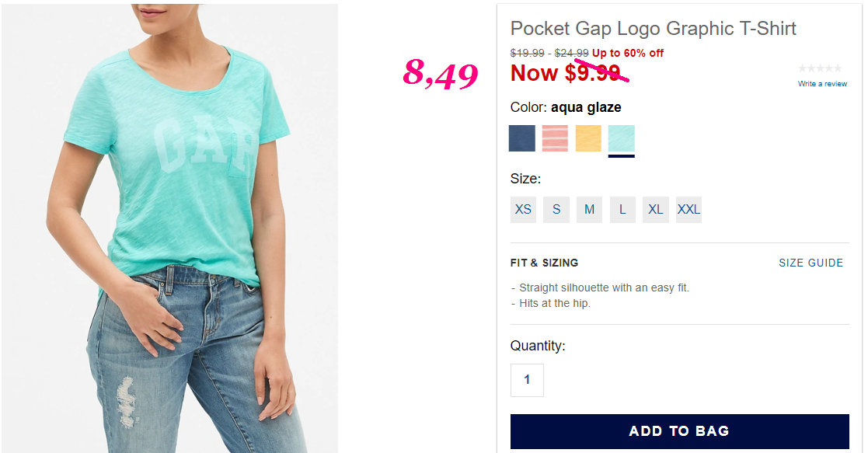Pick size XXL
This screenshot has width=868, height=453.
[x=688, y=209]
